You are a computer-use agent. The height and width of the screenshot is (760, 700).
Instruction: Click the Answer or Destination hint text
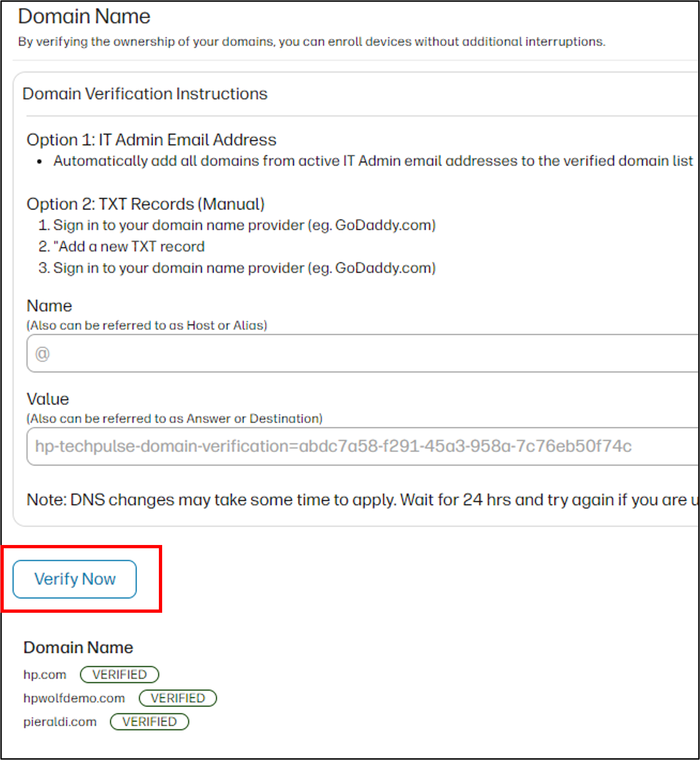point(175,418)
